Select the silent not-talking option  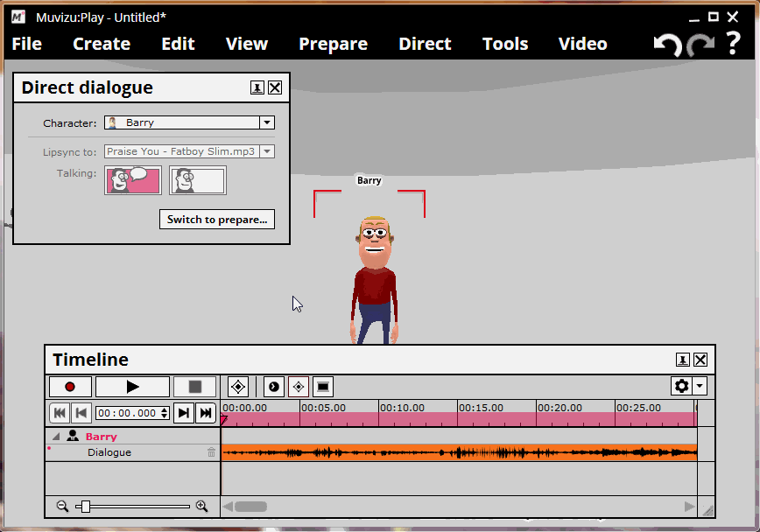pyautogui.click(x=198, y=180)
